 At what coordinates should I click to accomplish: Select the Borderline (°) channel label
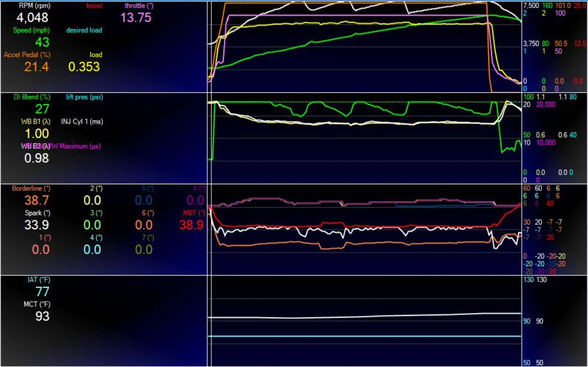coord(31,188)
